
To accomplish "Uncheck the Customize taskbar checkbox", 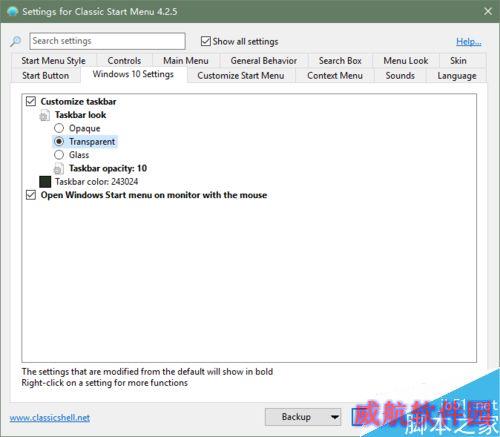I will [x=31, y=101].
